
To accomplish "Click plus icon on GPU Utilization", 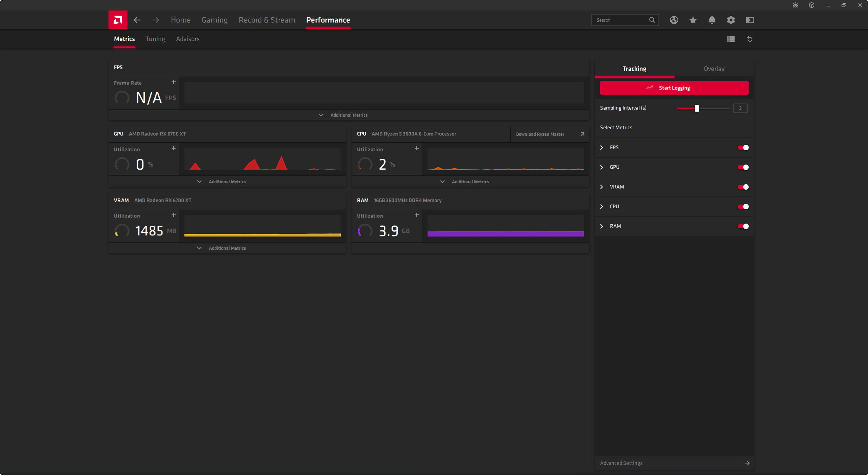I will point(174,148).
